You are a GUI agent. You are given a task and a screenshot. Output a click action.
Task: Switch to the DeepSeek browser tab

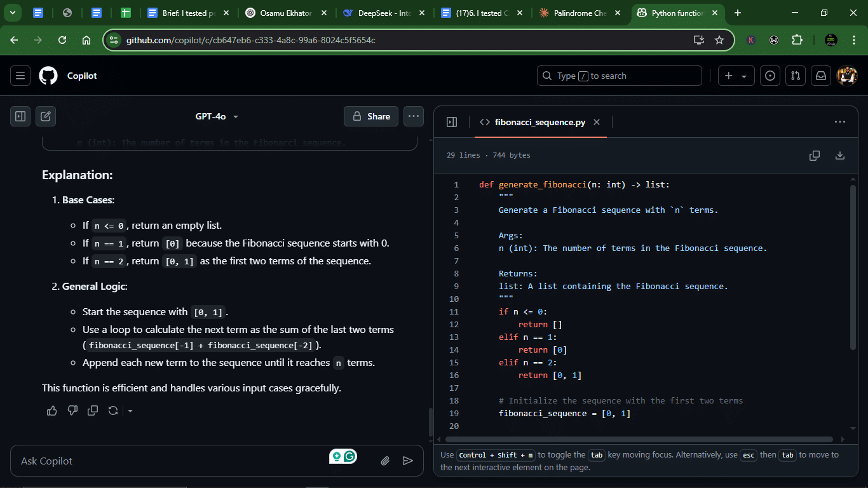pyautogui.click(x=378, y=13)
